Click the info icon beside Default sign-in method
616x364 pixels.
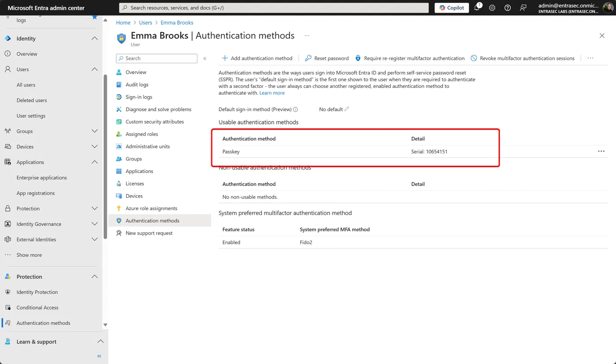coord(295,109)
